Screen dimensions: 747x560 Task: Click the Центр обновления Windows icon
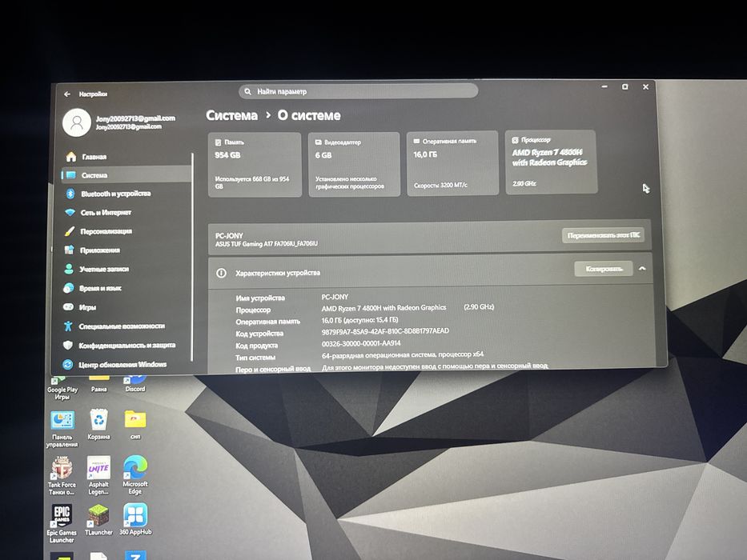(x=67, y=364)
